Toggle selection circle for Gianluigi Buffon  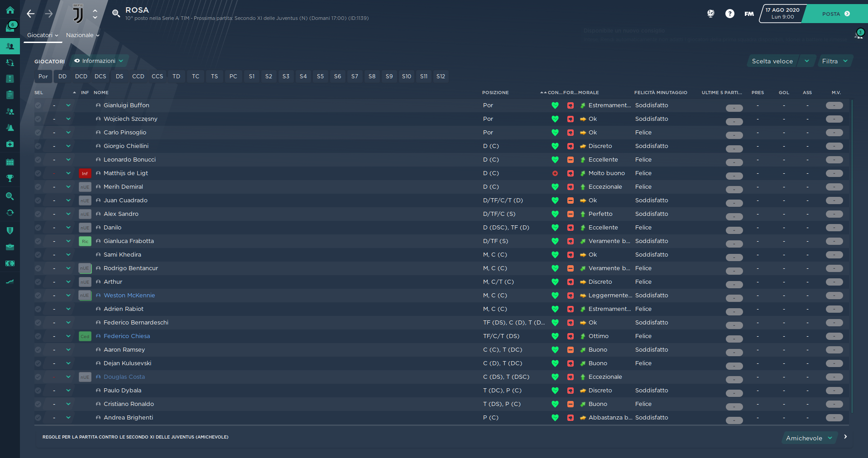coord(38,105)
